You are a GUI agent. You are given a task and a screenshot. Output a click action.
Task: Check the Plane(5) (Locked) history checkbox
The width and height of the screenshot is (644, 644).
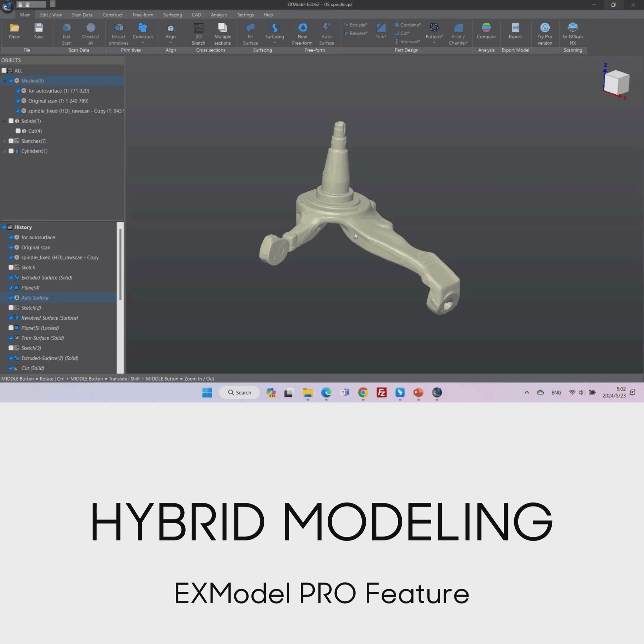coord(11,328)
